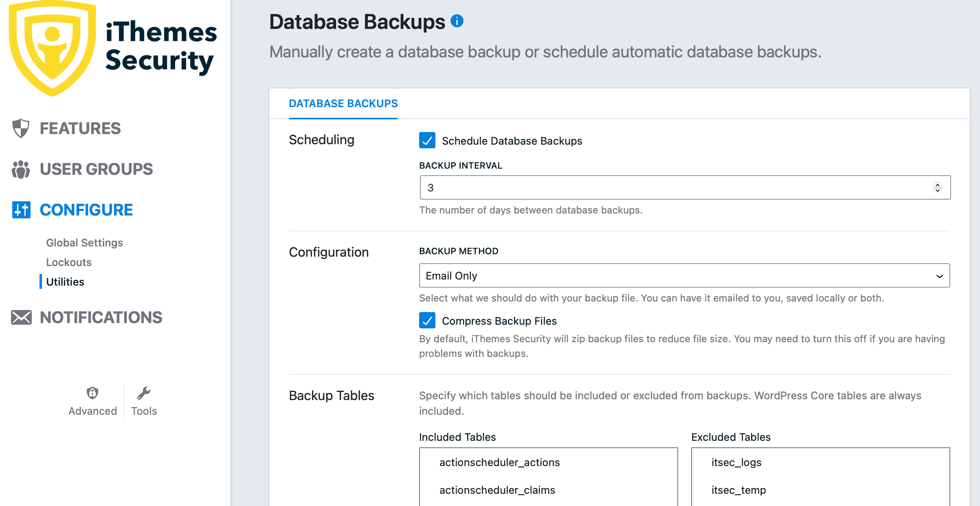Open Tools via the wrench icon
The height and width of the screenshot is (506, 980).
coord(144,393)
